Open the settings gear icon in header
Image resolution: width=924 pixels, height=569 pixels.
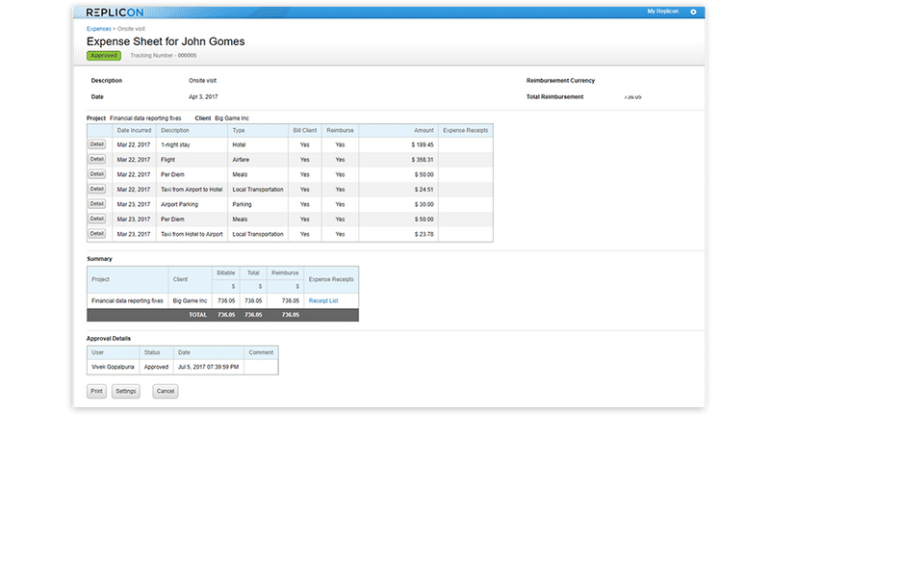coord(693,12)
